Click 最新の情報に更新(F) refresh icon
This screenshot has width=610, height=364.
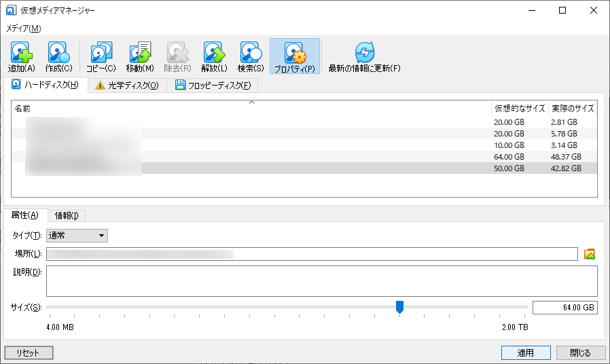(x=365, y=52)
